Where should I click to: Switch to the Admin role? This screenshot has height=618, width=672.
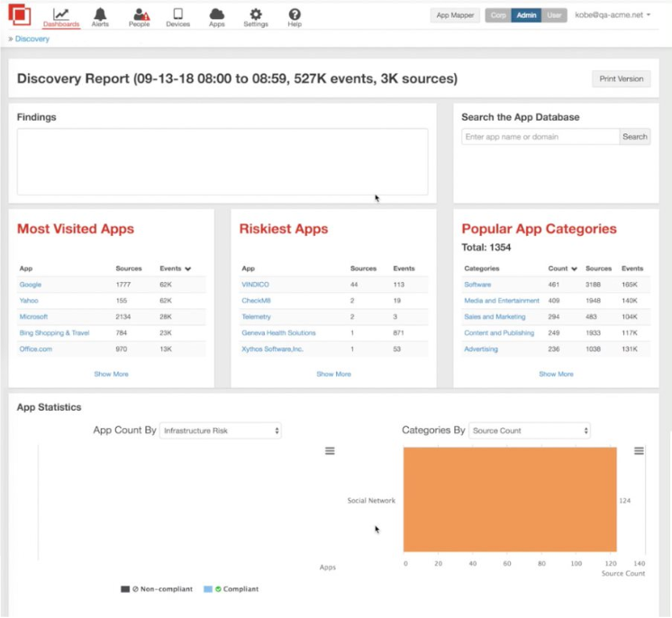[526, 15]
